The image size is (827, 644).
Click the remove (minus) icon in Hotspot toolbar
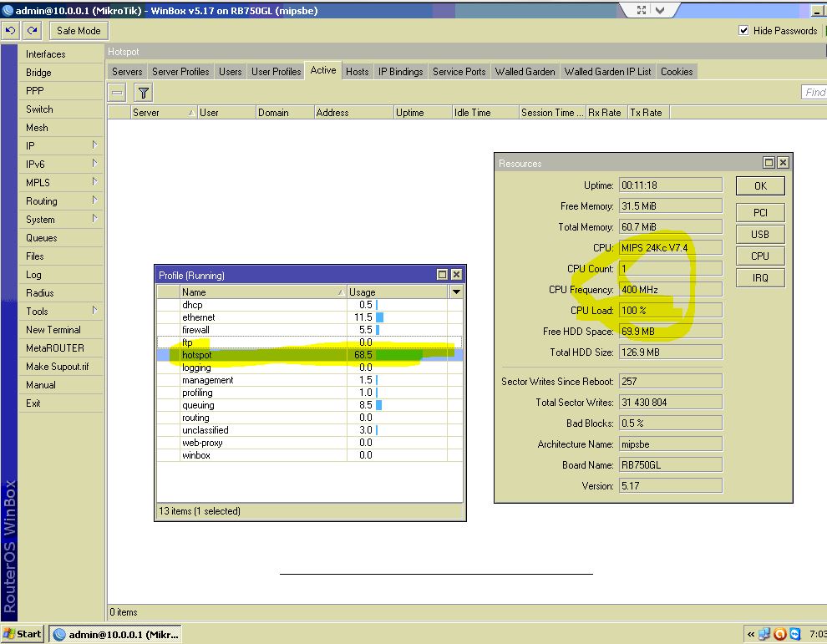(x=118, y=93)
